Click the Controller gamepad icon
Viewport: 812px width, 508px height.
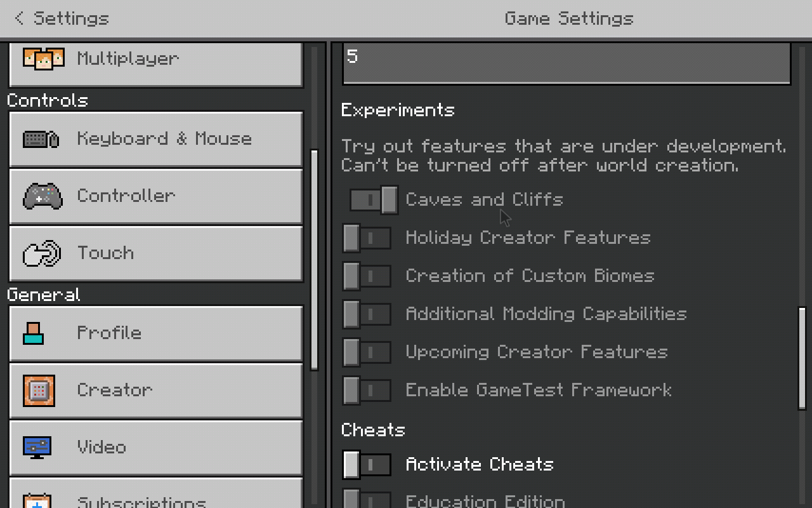coord(43,196)
